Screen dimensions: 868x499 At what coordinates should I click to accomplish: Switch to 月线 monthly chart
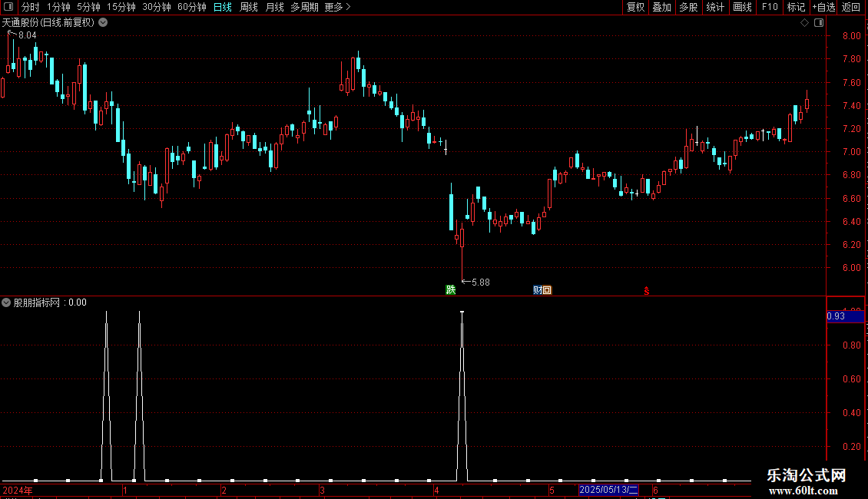point(274,7)
